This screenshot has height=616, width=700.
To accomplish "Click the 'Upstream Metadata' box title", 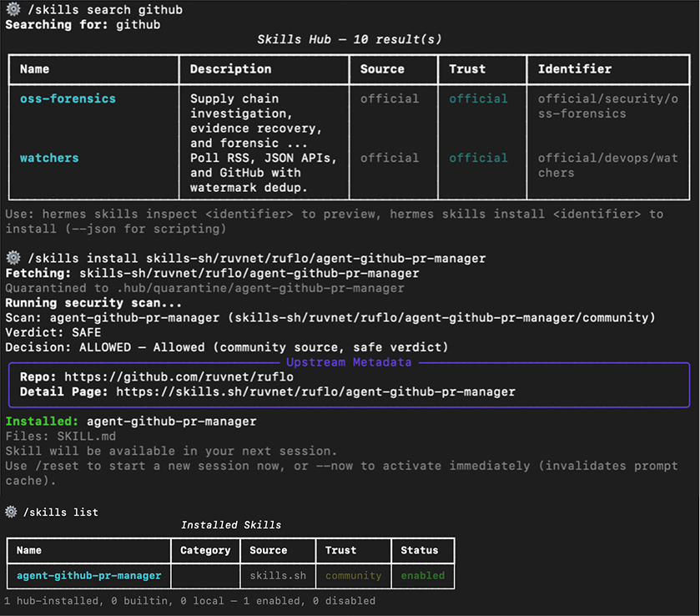I will pos(349,362).
